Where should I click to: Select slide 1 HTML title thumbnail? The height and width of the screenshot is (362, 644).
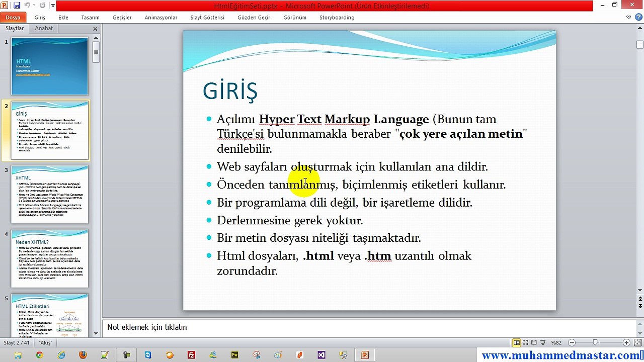(50, 66)
